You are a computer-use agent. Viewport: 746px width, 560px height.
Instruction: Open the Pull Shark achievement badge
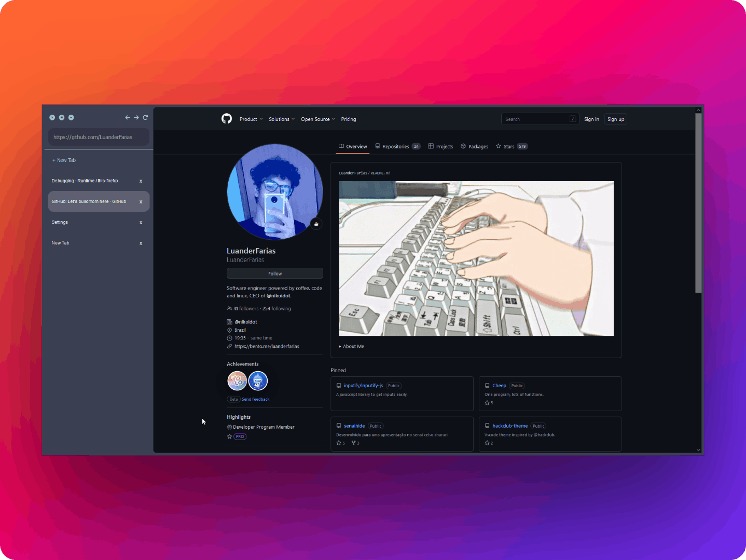[x=258, y=381]
